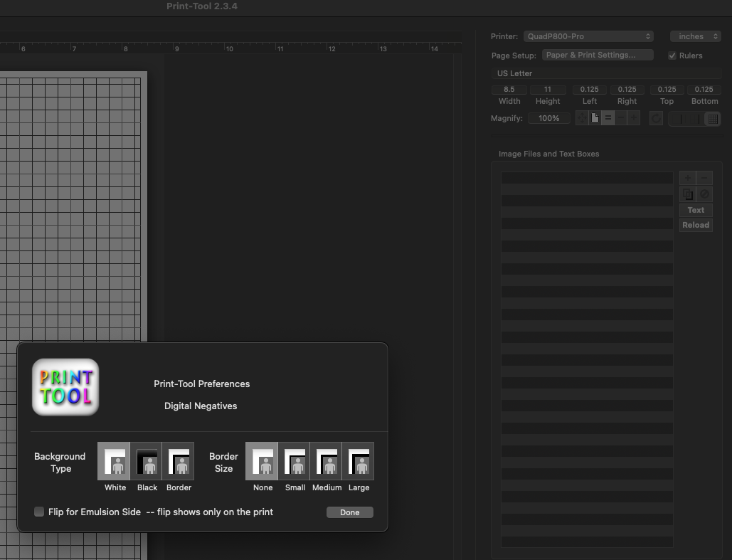The width and height of the screenshot is (732, 560).
Task: Click the page Width field
Action: (x=509, y=90)
